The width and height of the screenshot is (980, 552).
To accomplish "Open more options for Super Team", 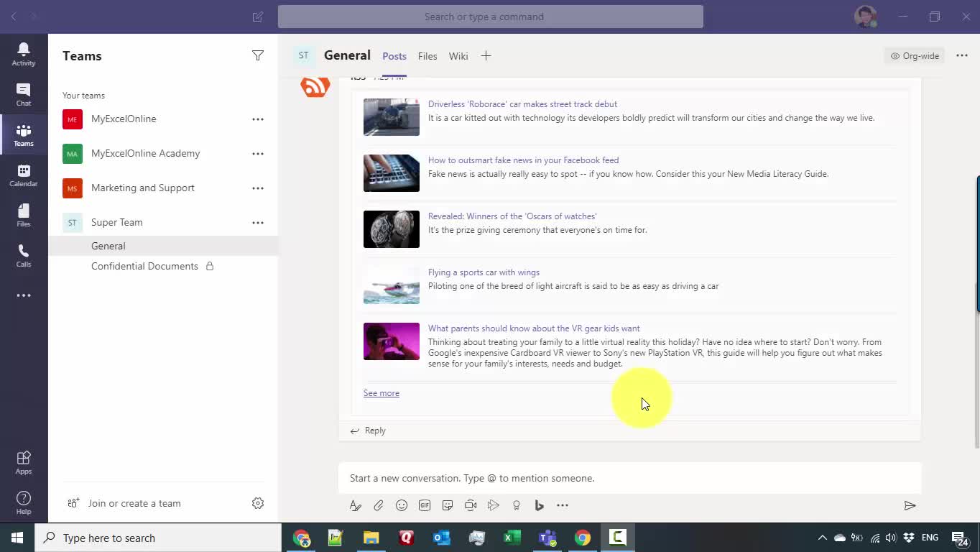I will [x=258, y=223].
